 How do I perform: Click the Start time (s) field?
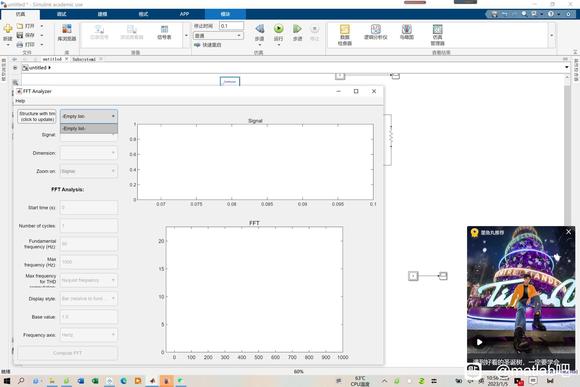[89, 207]
